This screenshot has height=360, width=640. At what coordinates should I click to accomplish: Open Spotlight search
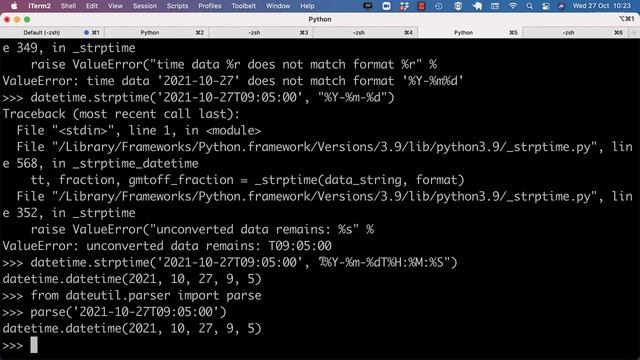point(529,6)
